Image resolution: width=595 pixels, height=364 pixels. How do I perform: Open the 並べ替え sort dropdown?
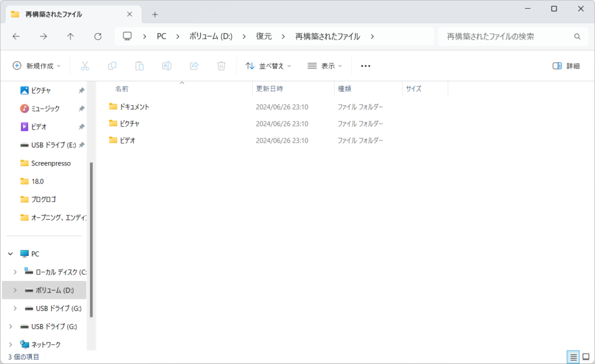(268, 66)
